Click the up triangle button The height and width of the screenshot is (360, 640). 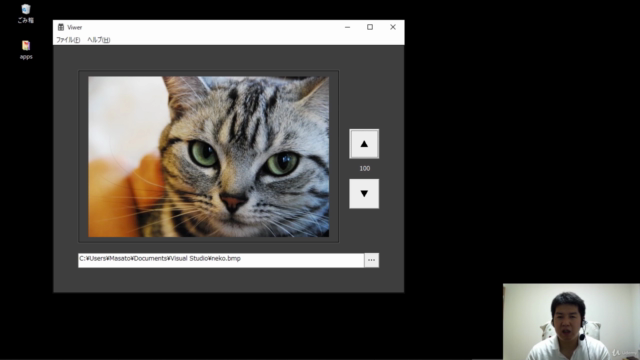[x=364, y=144]
